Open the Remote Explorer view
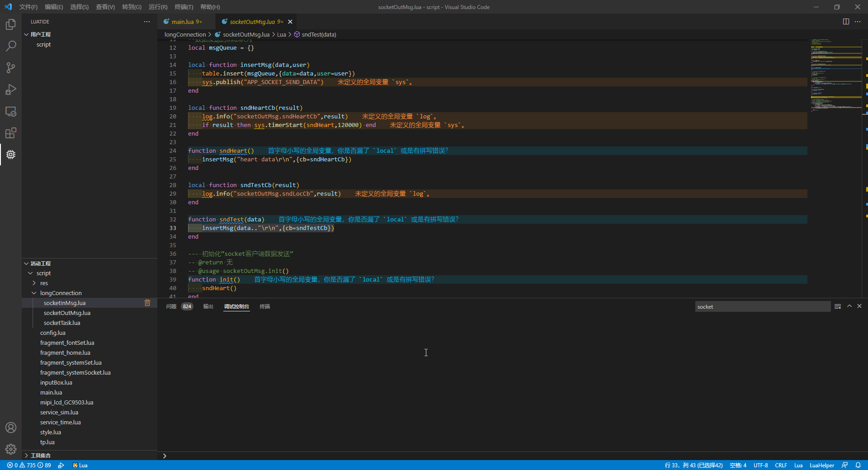 tap(11, 111)
